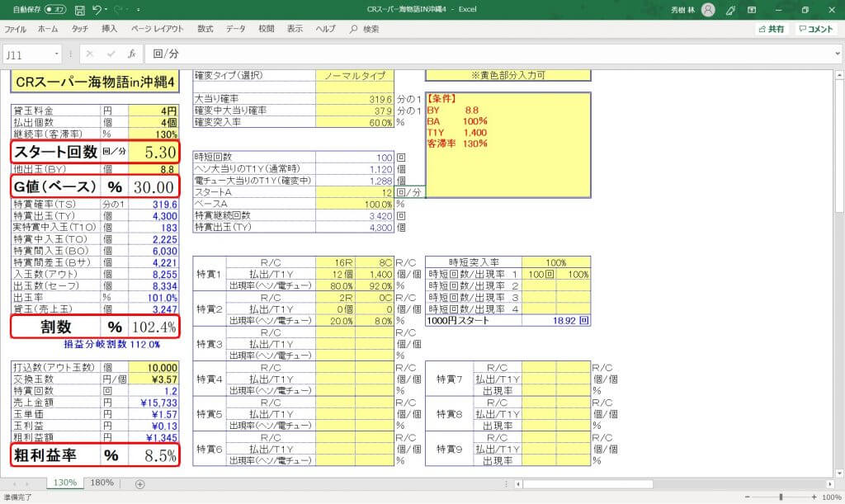
Task: Select the CRスーパー海物語in沖縄4 title cell
Action: 95,82
